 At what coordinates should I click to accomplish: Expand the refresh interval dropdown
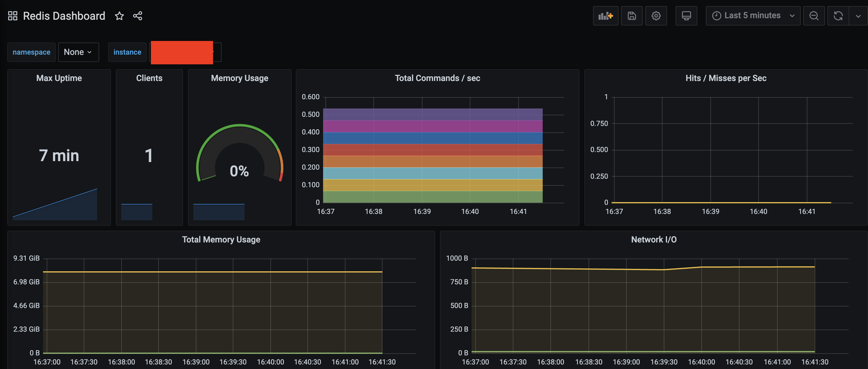[x=858, y=16]
